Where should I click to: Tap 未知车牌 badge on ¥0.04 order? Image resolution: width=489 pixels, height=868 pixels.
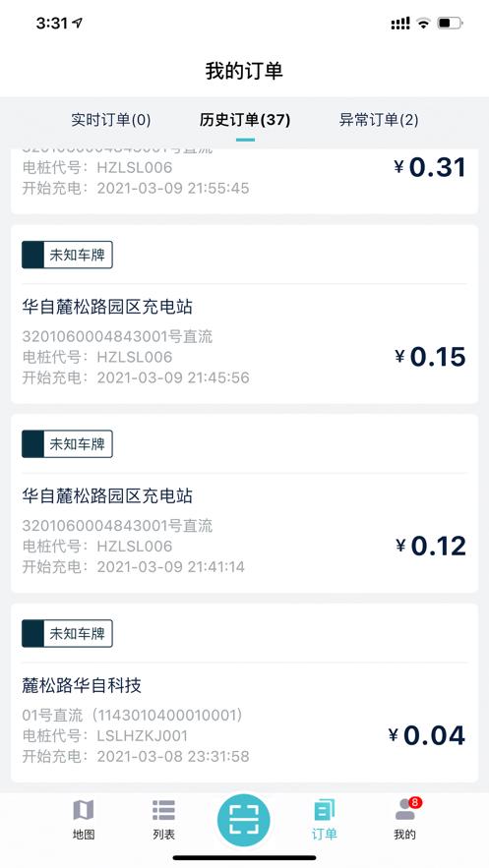point(67,633)
